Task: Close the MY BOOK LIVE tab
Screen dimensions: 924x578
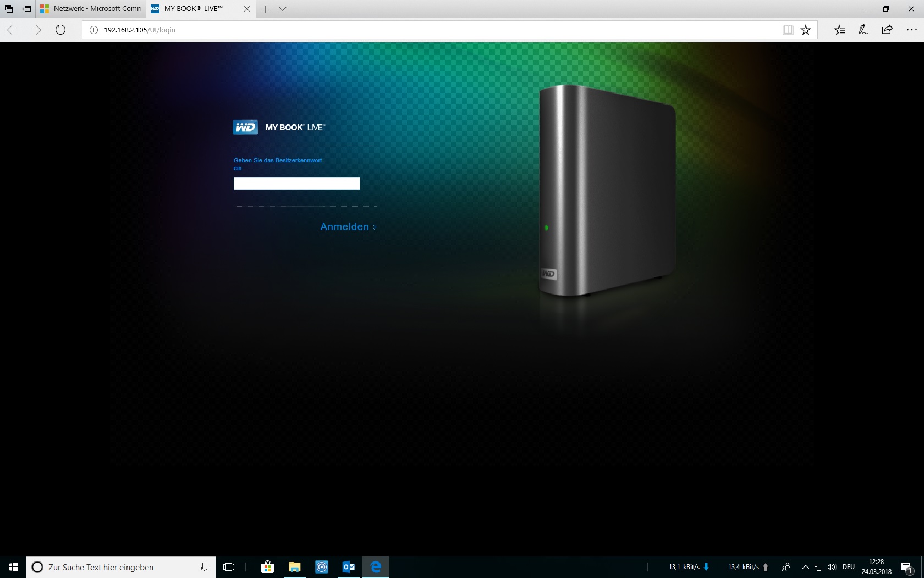Action: point(247,9)
